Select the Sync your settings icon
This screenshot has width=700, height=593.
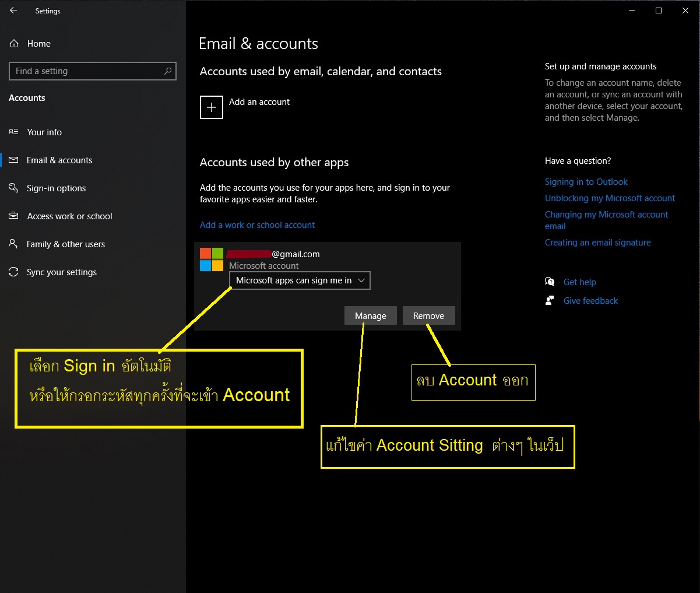13,272
